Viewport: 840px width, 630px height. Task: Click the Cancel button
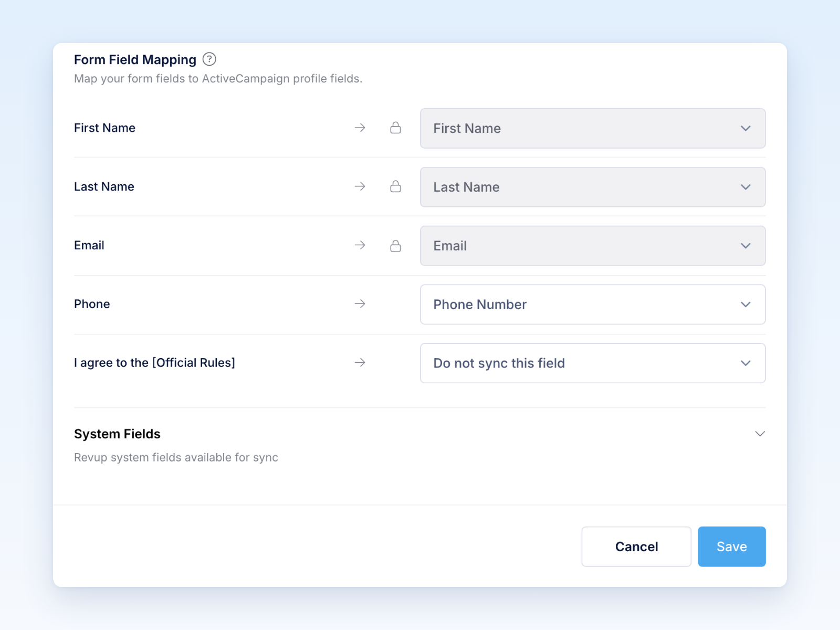[636, 547]
